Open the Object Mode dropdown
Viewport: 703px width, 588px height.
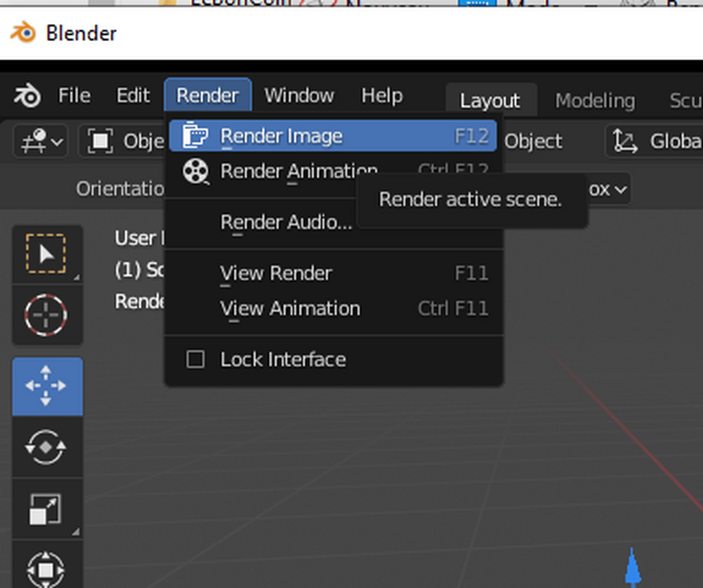point(122,141)
